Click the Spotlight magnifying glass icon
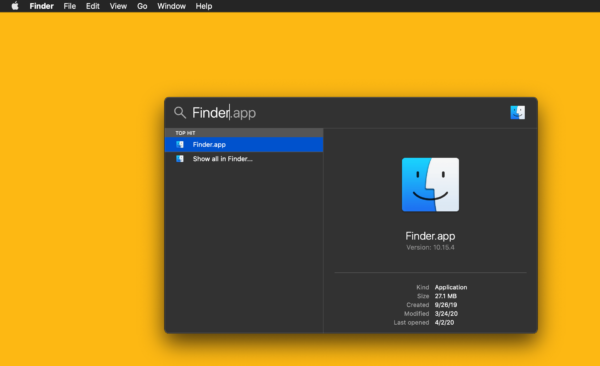 tap(180, 113)
